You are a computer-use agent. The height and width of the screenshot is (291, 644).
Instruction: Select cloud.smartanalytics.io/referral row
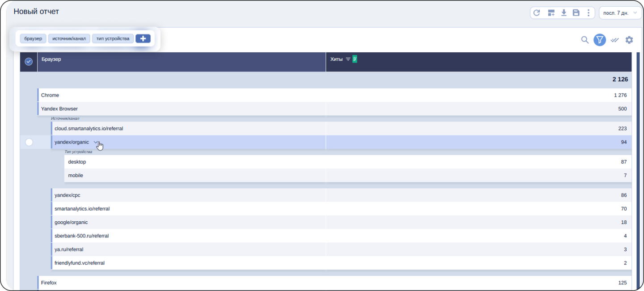(341, 128)
